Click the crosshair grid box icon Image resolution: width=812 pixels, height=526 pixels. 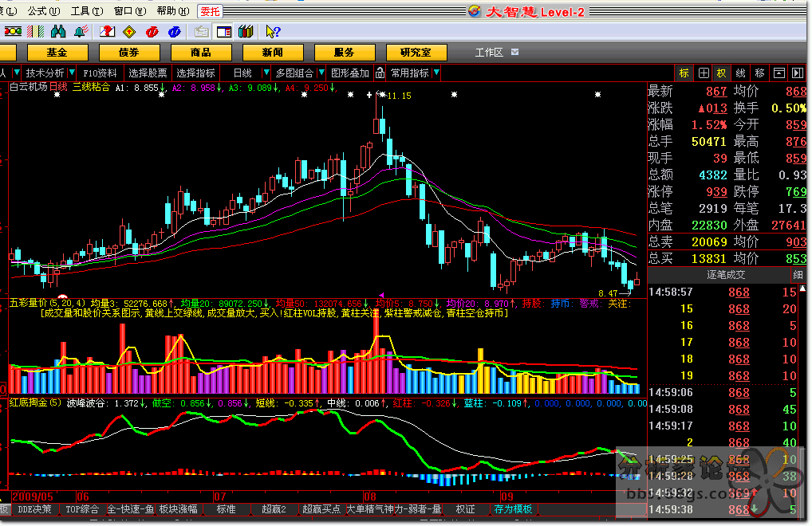(x=704, y=73)
